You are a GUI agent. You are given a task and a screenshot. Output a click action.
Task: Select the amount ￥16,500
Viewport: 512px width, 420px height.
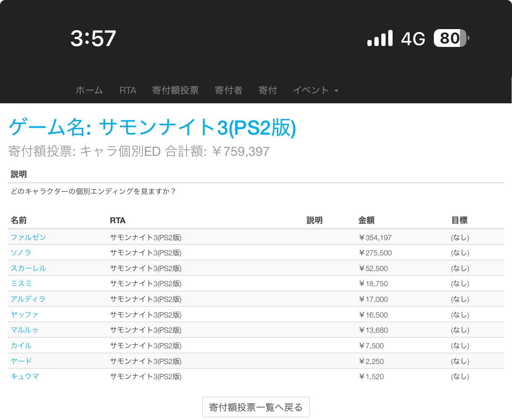[373, 315]
